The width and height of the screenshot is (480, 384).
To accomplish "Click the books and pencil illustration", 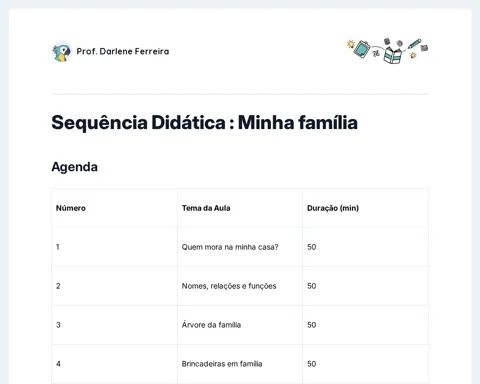I will (387, 51).
